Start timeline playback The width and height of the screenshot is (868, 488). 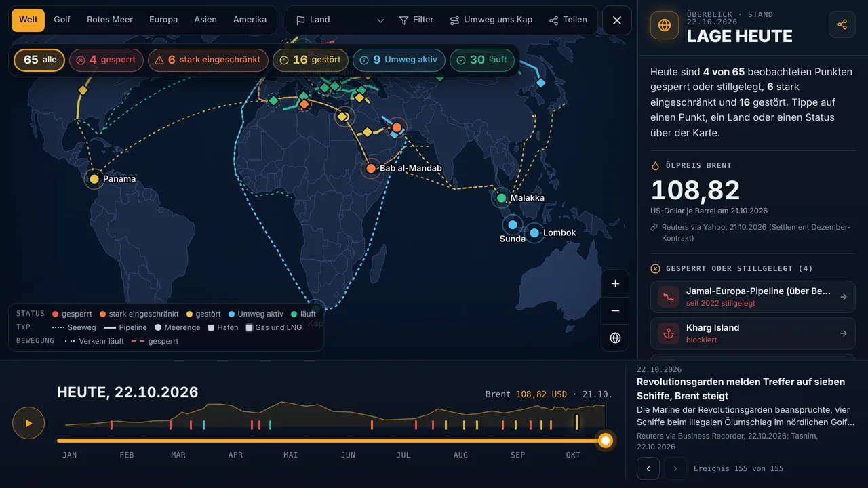pos(28,423)
